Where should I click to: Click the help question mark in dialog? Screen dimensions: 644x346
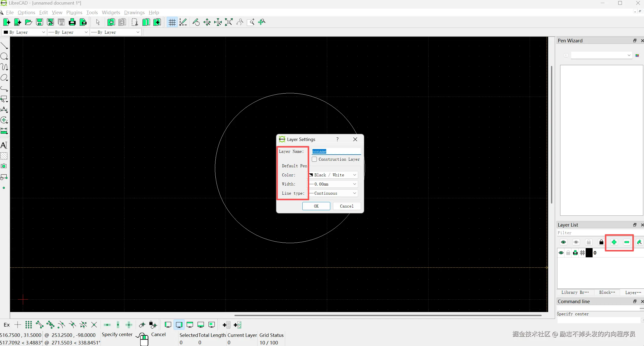click(x=337, y=139)
